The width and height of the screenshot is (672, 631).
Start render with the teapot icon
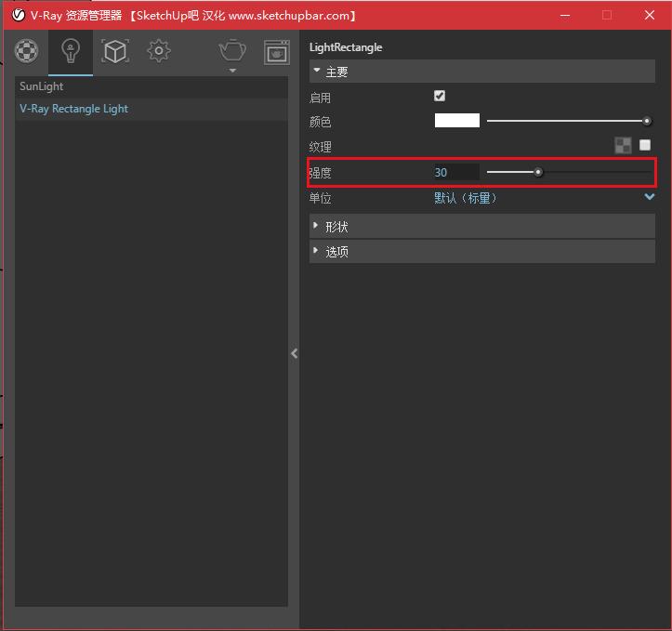point(232,50)
